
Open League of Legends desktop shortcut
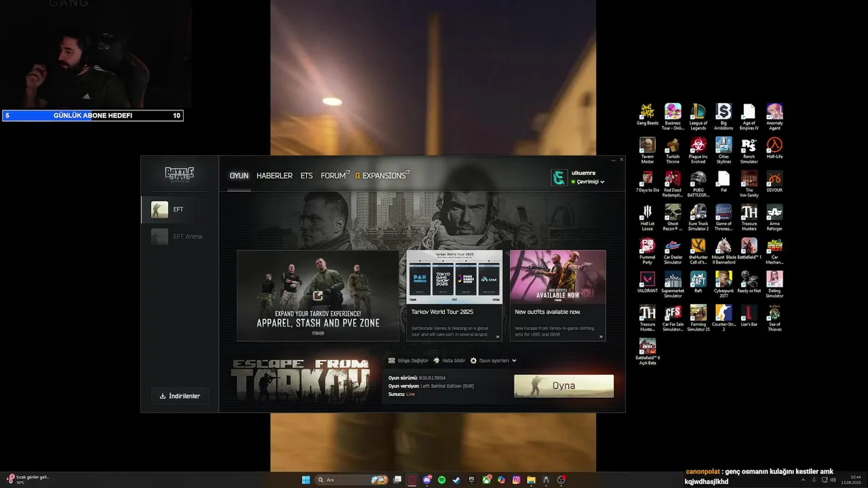[x=698, y=116]
